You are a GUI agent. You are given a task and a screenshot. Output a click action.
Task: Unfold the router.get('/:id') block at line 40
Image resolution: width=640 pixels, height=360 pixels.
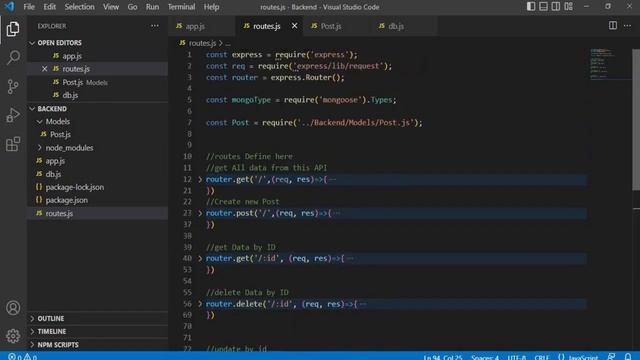(x=200, y=258)
